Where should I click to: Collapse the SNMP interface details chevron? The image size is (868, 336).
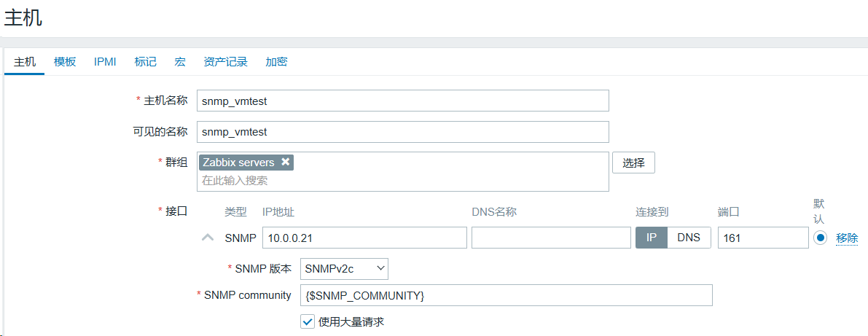click(x=208, y=238)
